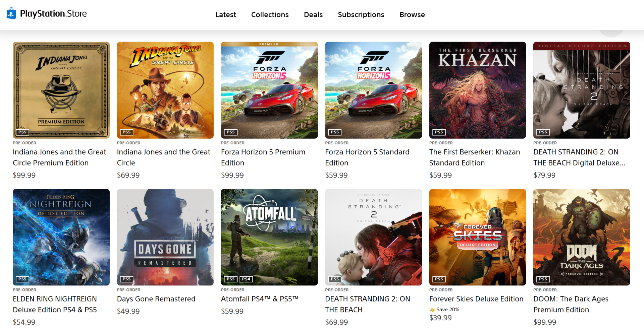Click PS5 badge on Elden Ring Nightreign cover
This screenshot has width=644, height=332.
point(22,279)
